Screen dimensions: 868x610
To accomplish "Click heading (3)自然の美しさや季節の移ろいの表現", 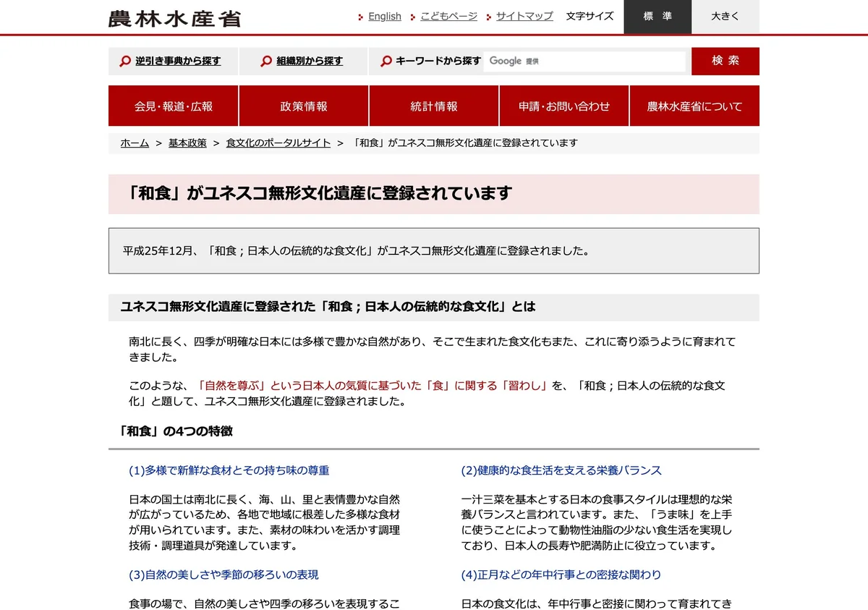I will click(x=224, y=575).
